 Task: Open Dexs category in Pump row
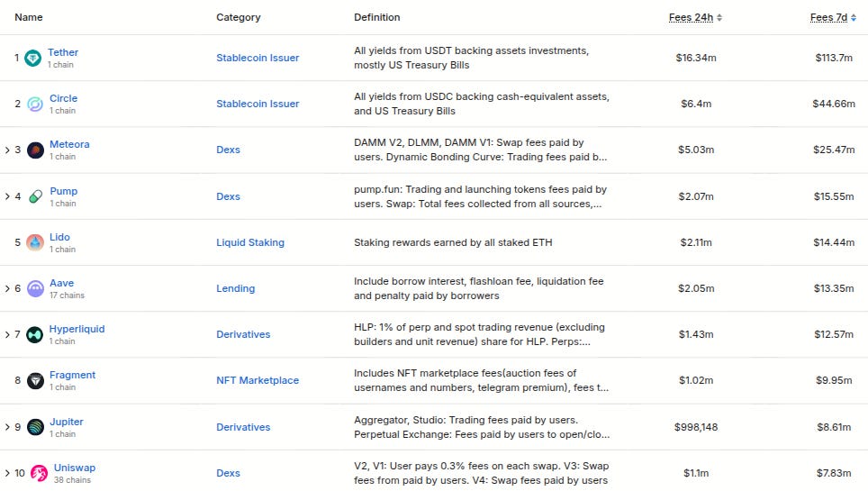pyautogui.click(x=228, y=196)
